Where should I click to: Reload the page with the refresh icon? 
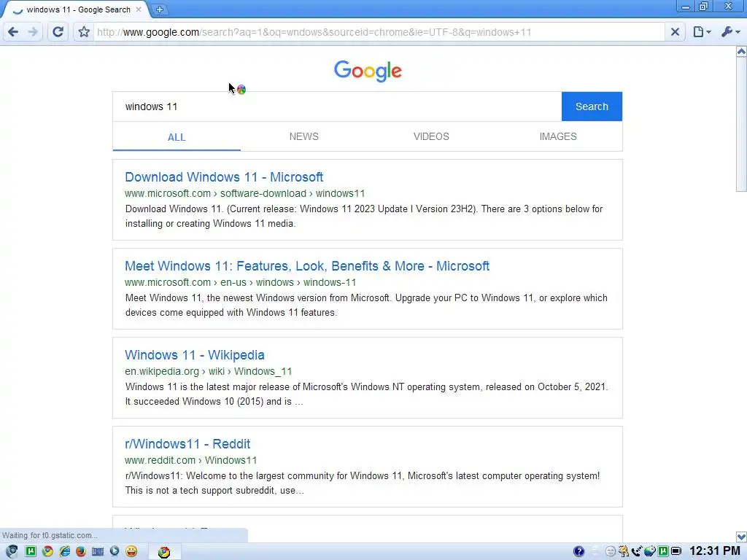[58, 32]
